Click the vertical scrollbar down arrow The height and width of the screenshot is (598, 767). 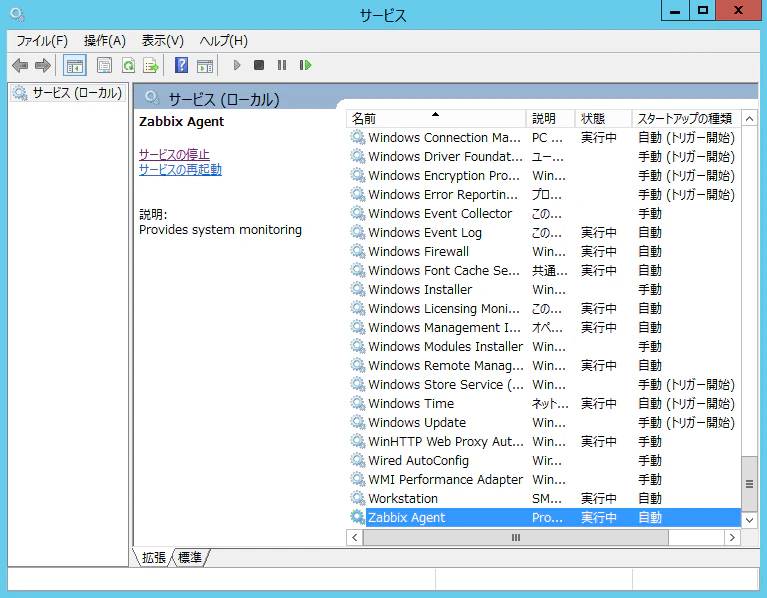pos(749,520)
